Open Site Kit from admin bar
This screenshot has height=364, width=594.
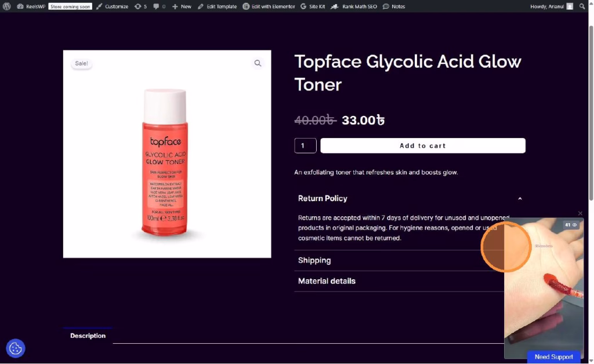click(313, 6)
